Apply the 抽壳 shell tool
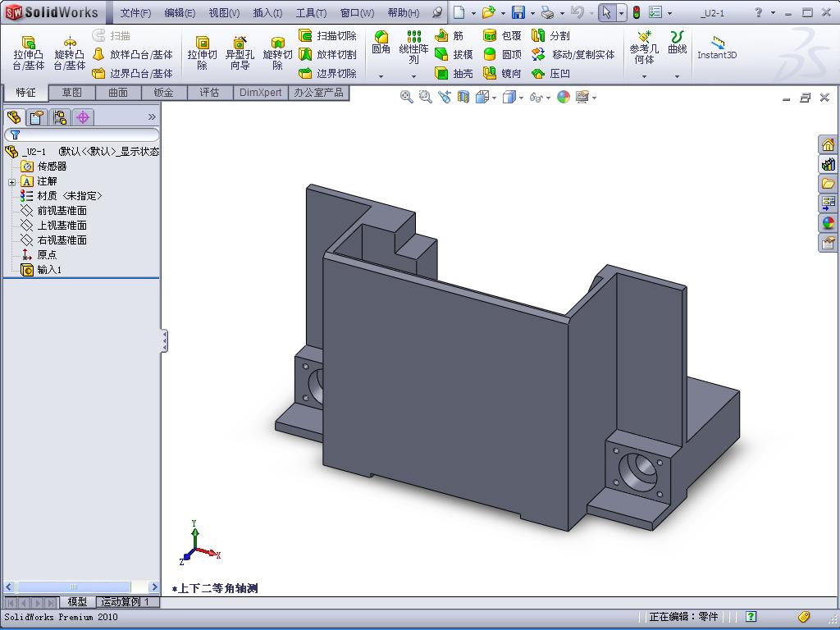This screenshot has width=840, height=630. coord(454,73)
